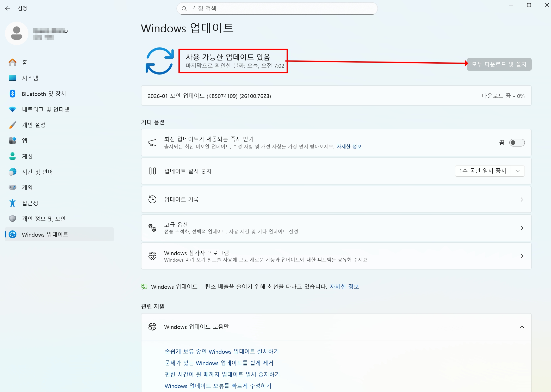
Task: Go to 홈 in the sidebar
Action: (x=59, y=62)
